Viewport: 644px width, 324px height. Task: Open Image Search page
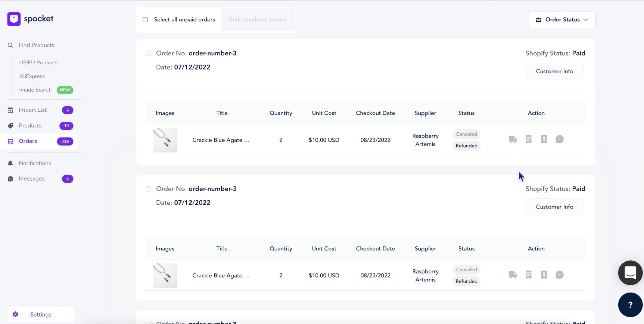tap(35, 90)
